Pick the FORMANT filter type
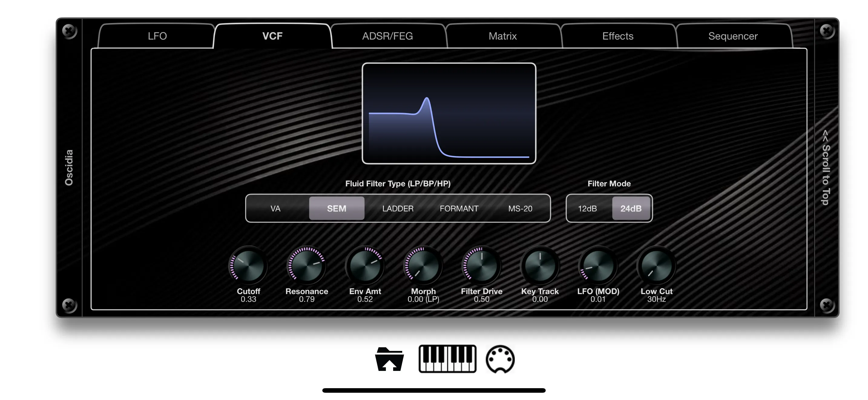Screen dimensions: 868x400 tap(459, 208)
